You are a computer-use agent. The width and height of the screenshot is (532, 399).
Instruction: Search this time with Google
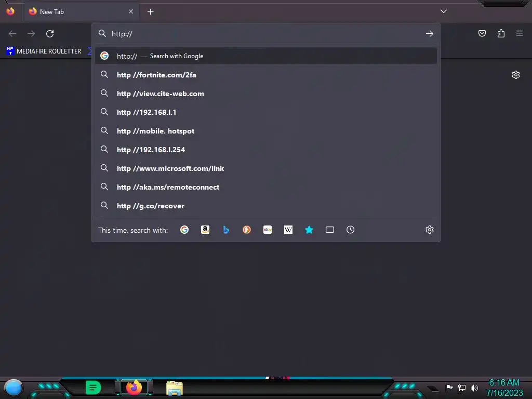pos(184,230)
